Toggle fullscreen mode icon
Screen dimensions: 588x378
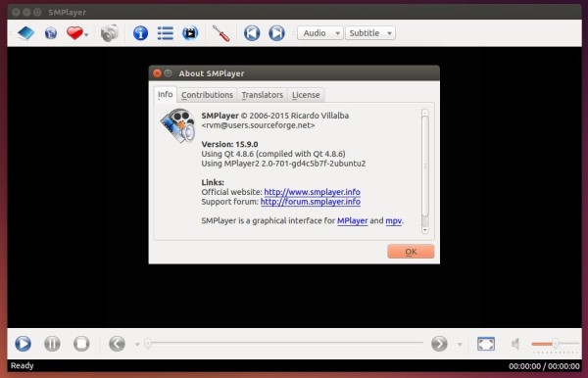(486, 344)
